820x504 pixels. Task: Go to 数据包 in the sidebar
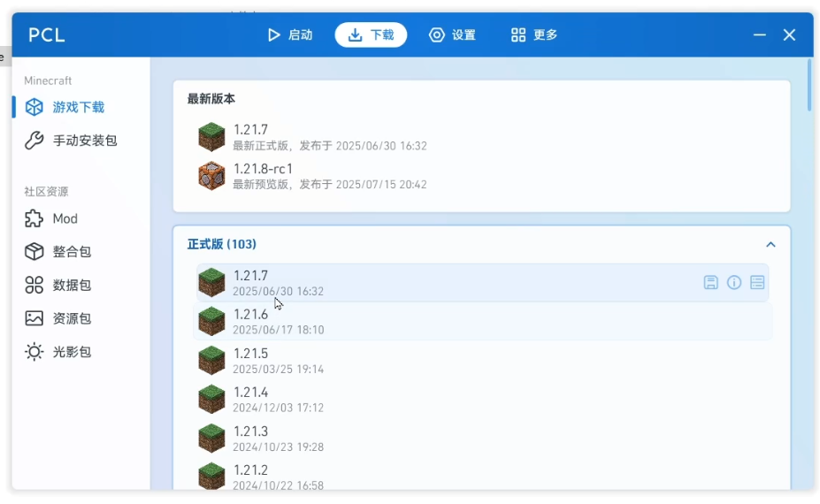coord(72,286)
